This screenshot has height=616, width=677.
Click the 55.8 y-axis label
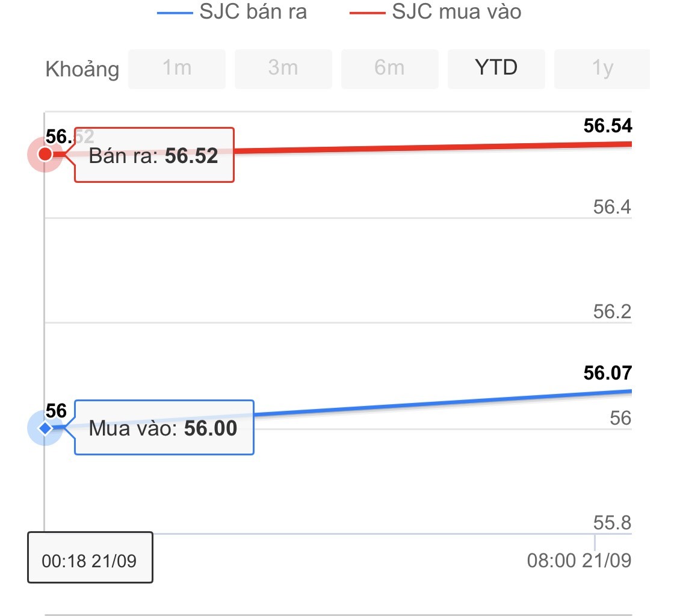[612, 523]
